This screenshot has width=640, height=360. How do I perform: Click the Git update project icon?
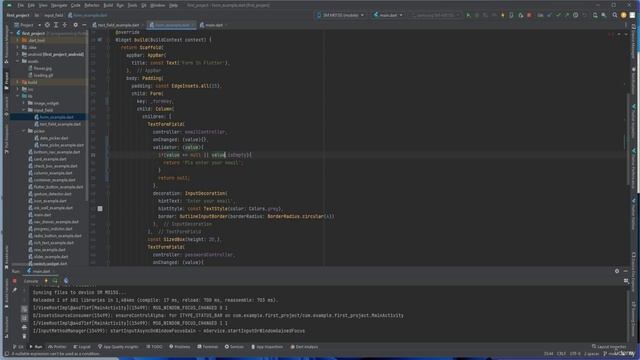(549, 15)
